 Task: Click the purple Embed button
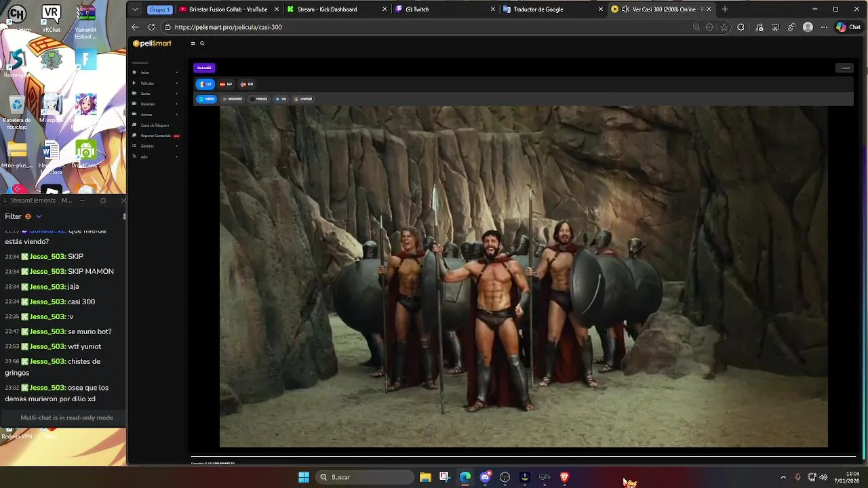204,68
